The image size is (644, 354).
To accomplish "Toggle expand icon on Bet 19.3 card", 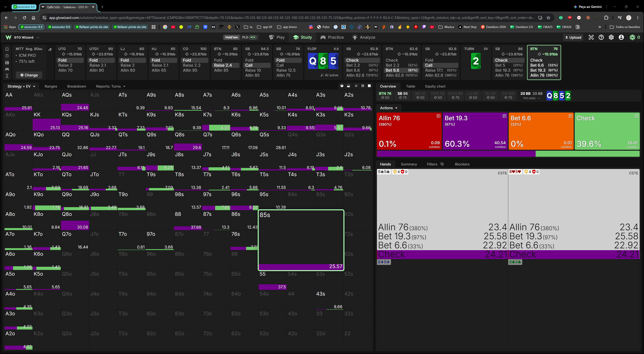I will 504,116.
